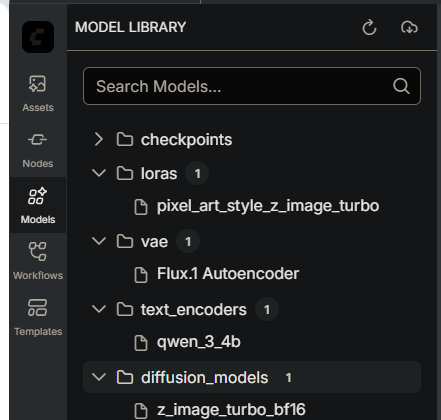Open the Templates sidebar panel

click(38, 317)
